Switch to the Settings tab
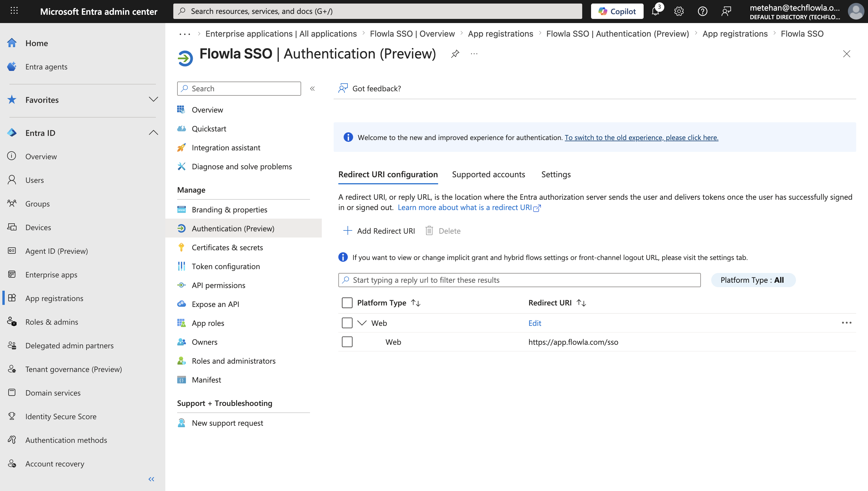Image resolution: width=868 pixels, height=491 pixels. point(556,174)
